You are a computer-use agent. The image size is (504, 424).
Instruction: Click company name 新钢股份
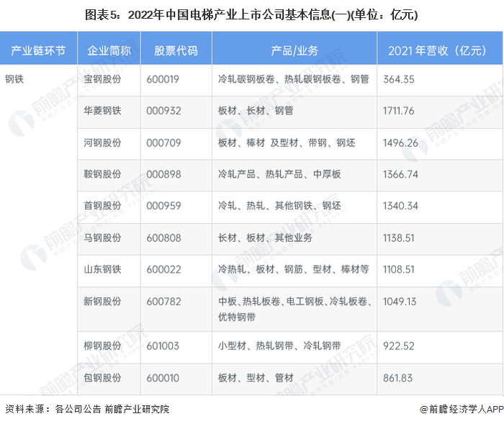coord(102,302)
